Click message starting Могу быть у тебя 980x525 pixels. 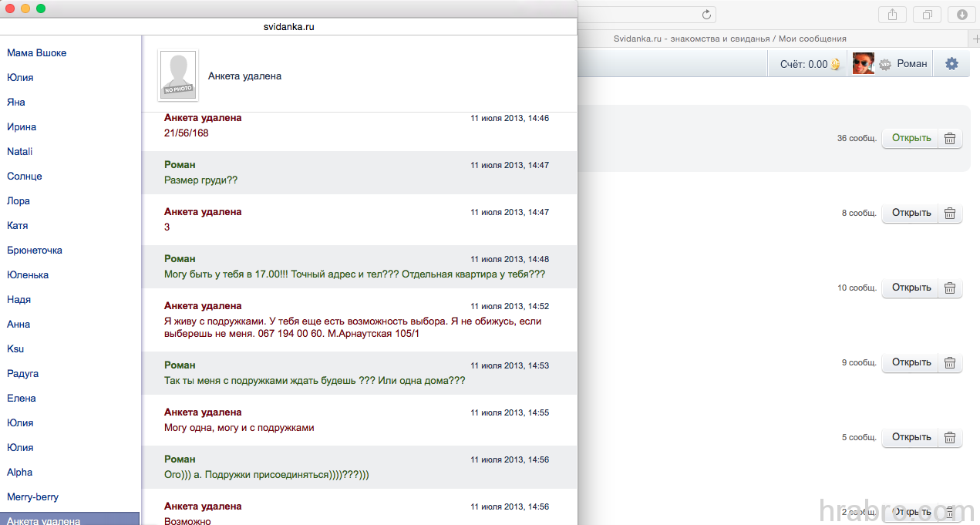(355, 274)
